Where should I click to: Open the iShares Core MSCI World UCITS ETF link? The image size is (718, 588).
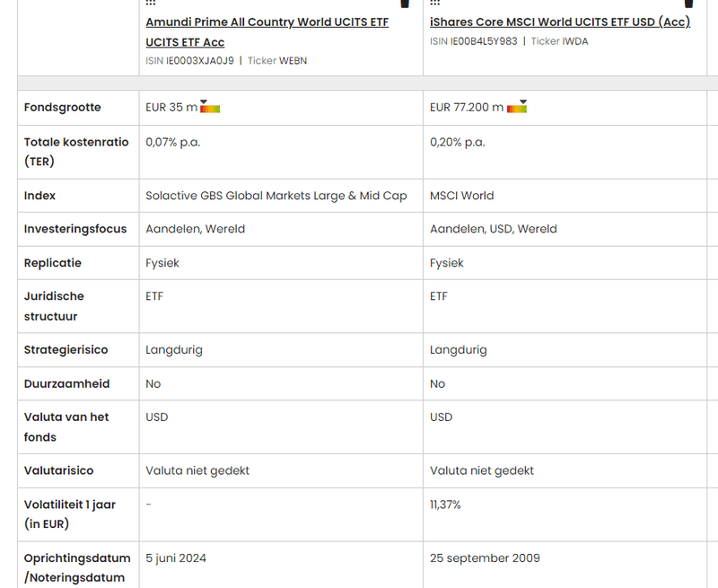pos(560,22)
